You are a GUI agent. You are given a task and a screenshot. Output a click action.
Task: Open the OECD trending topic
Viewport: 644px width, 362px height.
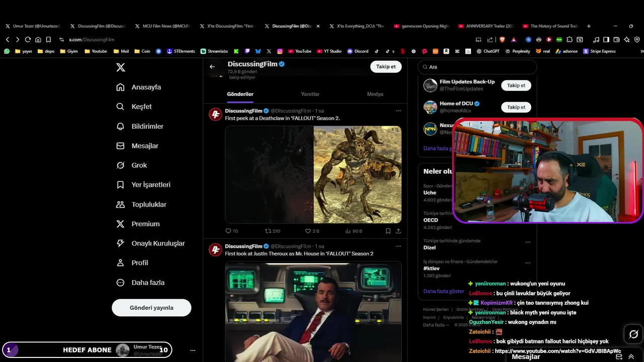[x=431, y=220]
